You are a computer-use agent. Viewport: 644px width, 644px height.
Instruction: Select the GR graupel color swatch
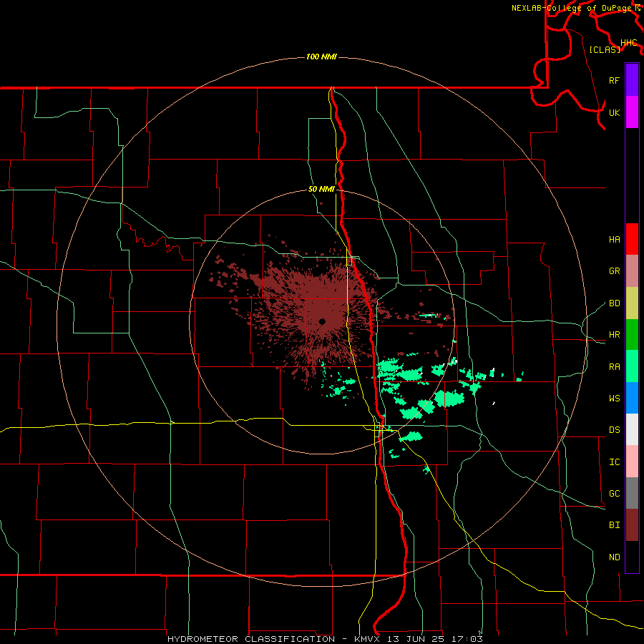(x=632, y=270)
